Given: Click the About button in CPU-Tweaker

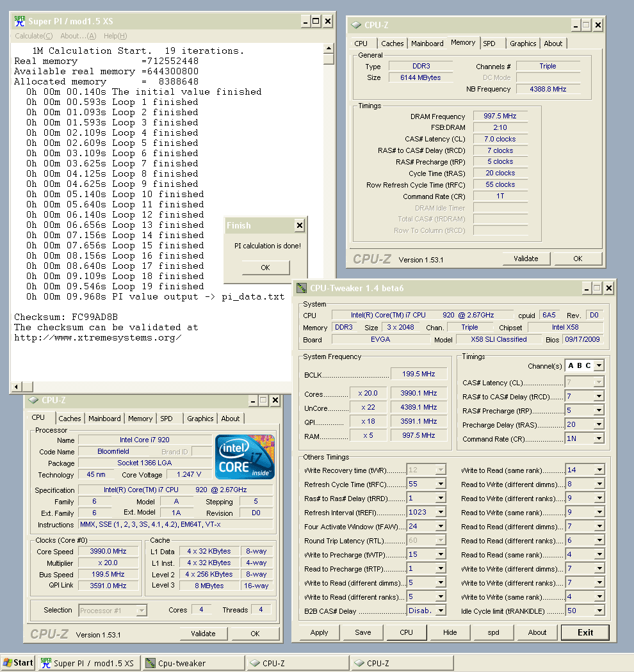Looking at the screenshot, I should (x=537, y=632).
